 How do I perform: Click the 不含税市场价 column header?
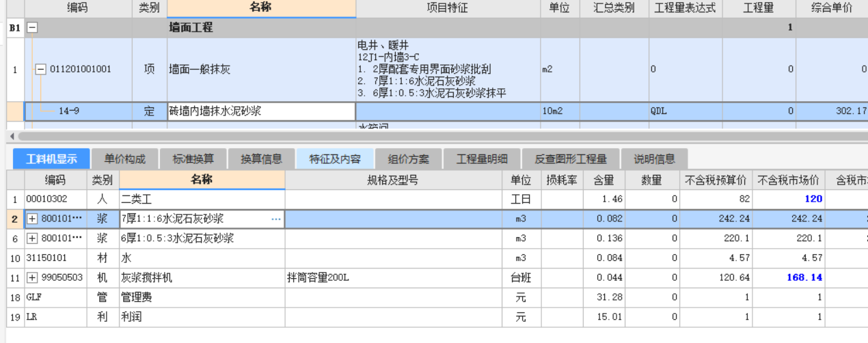point(789,180)
